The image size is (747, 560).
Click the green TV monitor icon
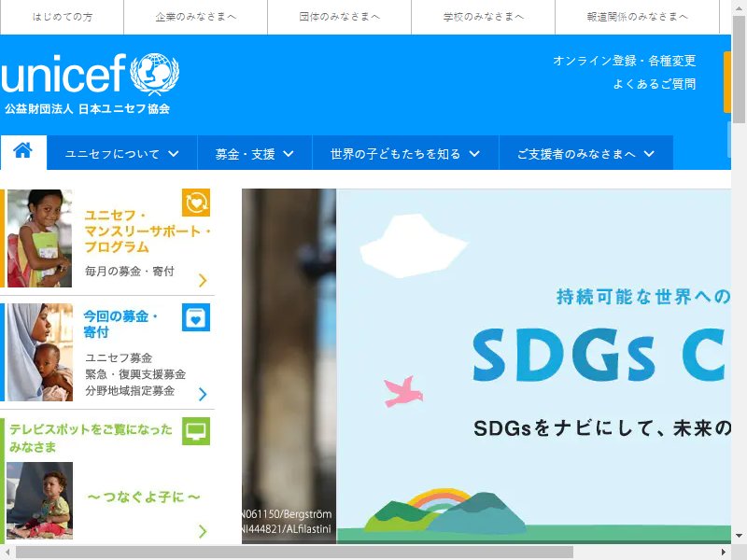coord(196,431)
